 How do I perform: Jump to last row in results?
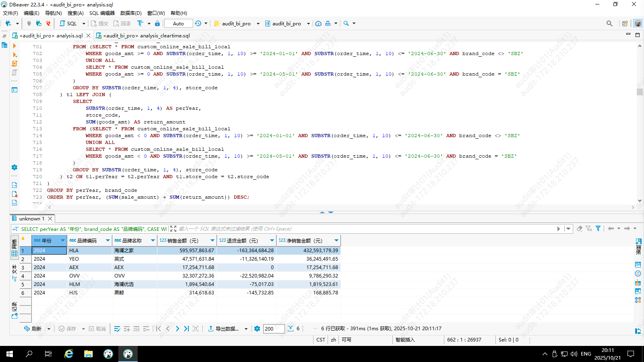point(186,329)
